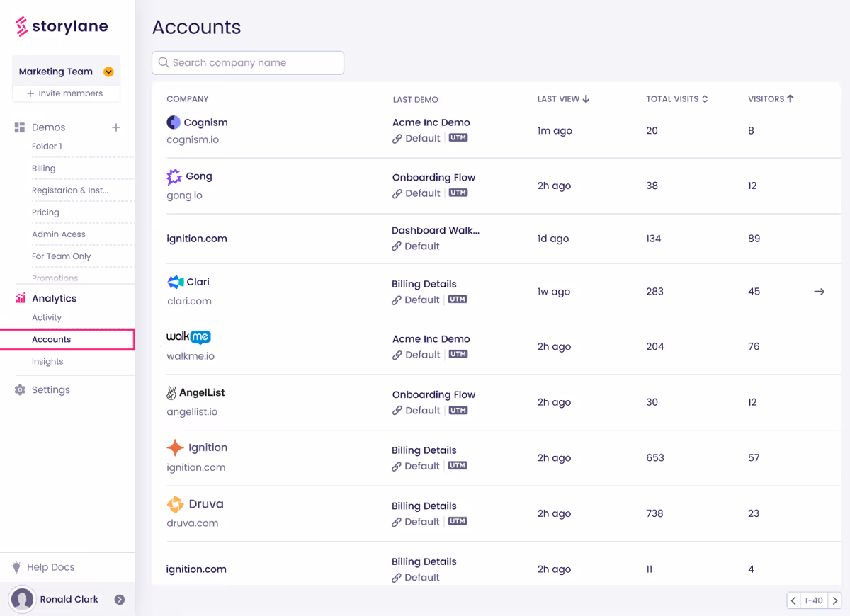Click the Cognism logo icon
The height and width of the screenshot is (616, 850).
pos(174,122)
